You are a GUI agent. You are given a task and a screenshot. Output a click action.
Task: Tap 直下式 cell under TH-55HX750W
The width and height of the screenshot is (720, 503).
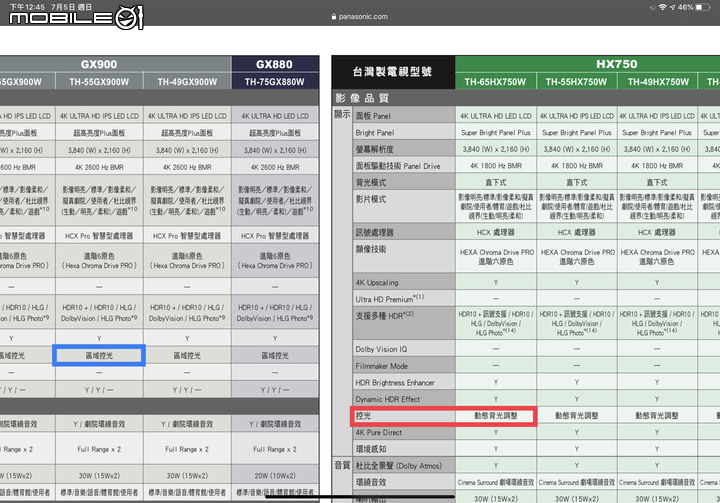(577, 182)
